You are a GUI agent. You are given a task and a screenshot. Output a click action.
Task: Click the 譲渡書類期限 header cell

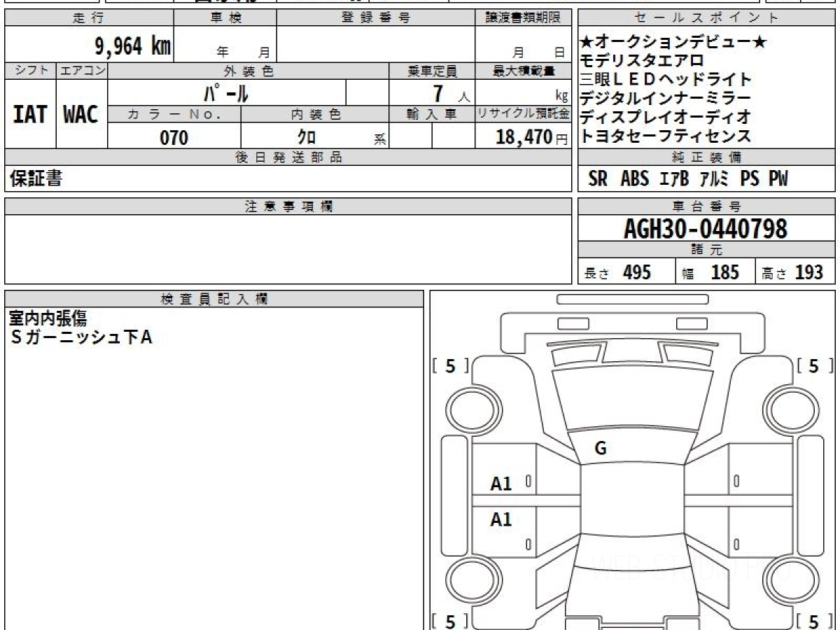[523, 19]
